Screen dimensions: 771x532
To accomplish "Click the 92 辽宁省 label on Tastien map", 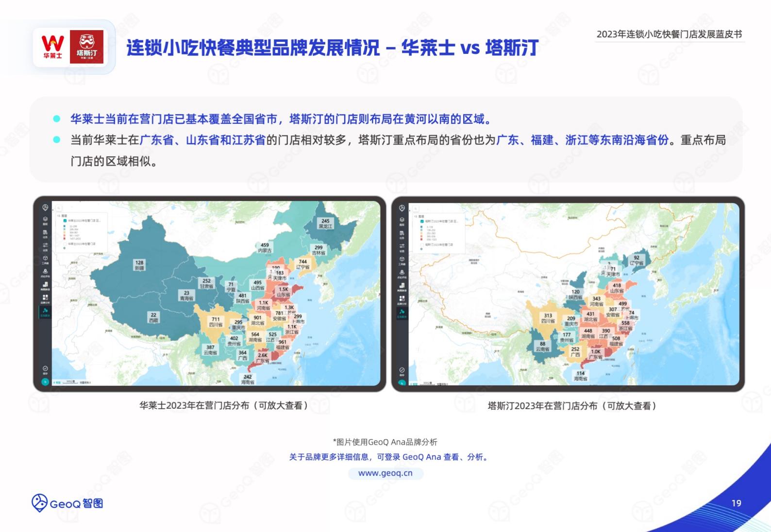I will coord(637,260).
